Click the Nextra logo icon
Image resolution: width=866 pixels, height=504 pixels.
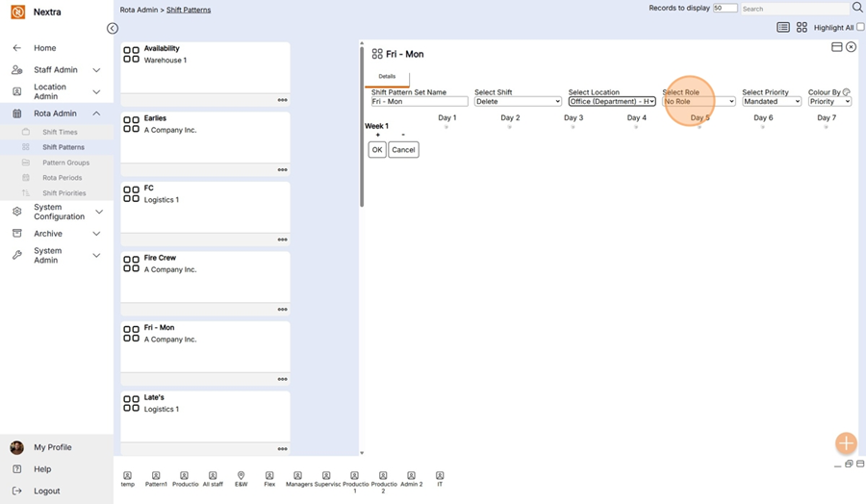point(17,12)
